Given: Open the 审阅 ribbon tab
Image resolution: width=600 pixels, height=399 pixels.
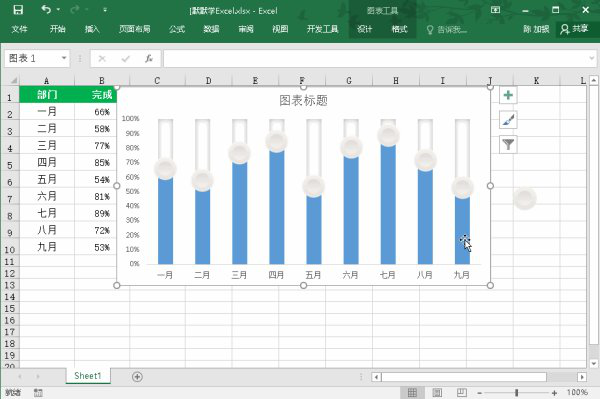Looking at the screenshot, I should pyautogui.click(x=246, y=29).
